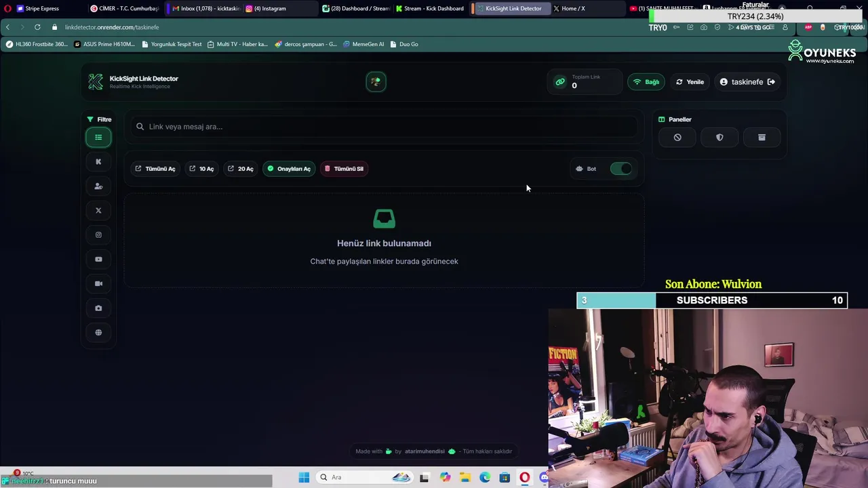Viewport: 868px width, 488px height.
Task: Click the KickSight logo icon
Action: [96, 82]
